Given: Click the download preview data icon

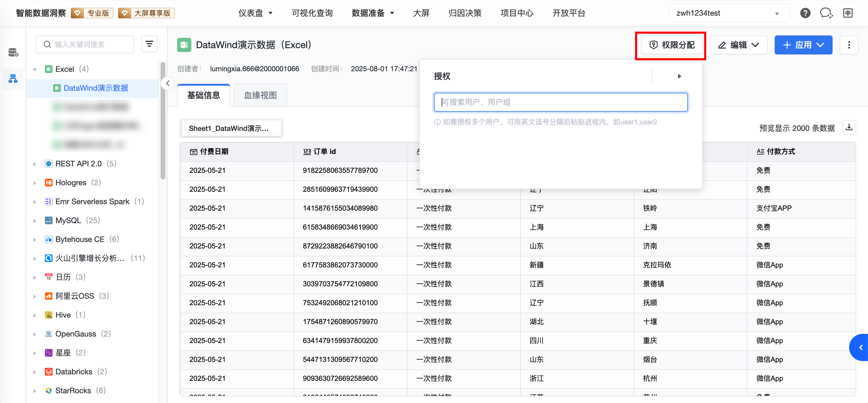Looking at the screenshot, I should [x=849, y=127].
